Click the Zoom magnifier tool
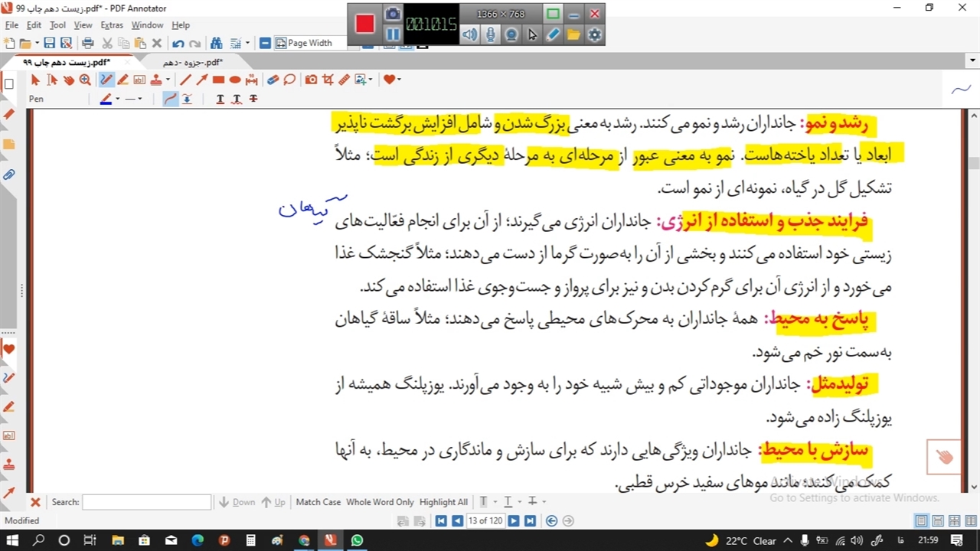This screenshot has width=980, height=551. (85, 80)
